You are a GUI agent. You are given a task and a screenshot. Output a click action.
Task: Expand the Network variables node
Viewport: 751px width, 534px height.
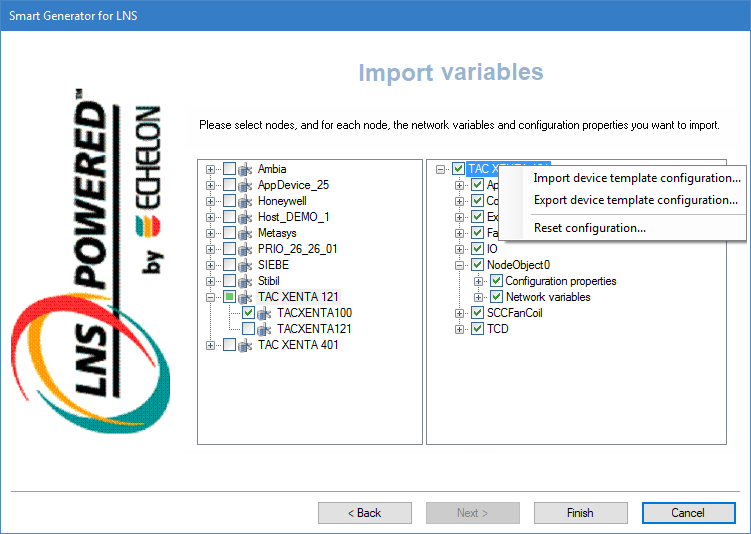pos(479,297)
